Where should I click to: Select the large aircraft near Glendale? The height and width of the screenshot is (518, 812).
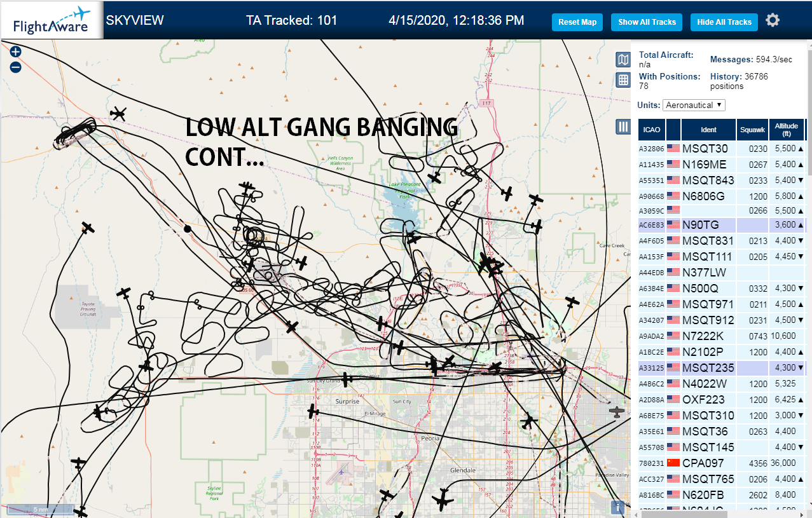click(x=443, y=500)
